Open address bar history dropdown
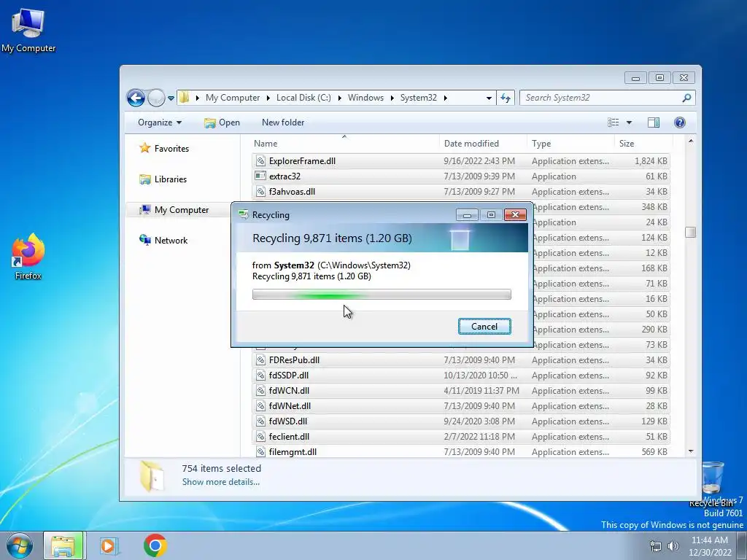 (489, 98)
